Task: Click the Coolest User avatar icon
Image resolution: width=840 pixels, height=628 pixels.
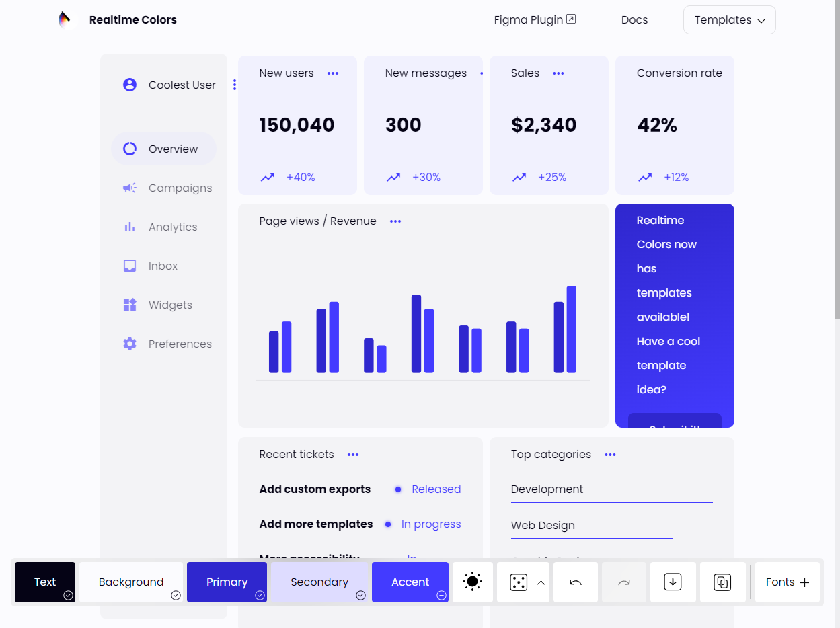Action: click(130, 85)
